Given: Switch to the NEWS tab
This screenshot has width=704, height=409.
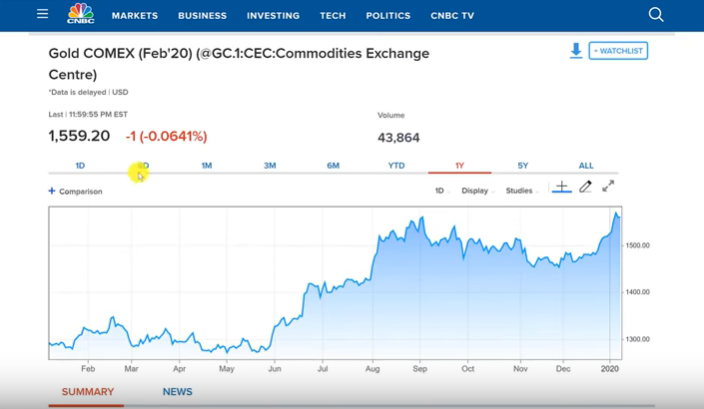Looking at the screenshot, I should click(177, 392).
